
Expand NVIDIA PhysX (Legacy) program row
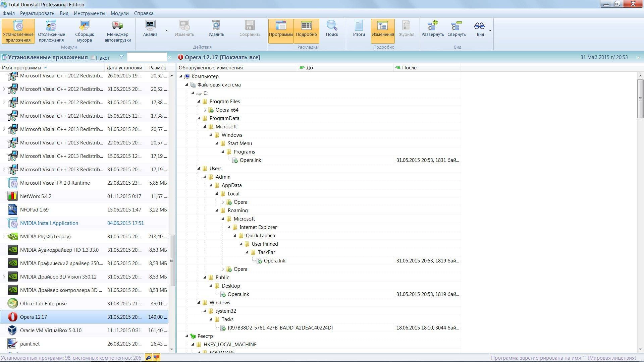pos(4,236)
